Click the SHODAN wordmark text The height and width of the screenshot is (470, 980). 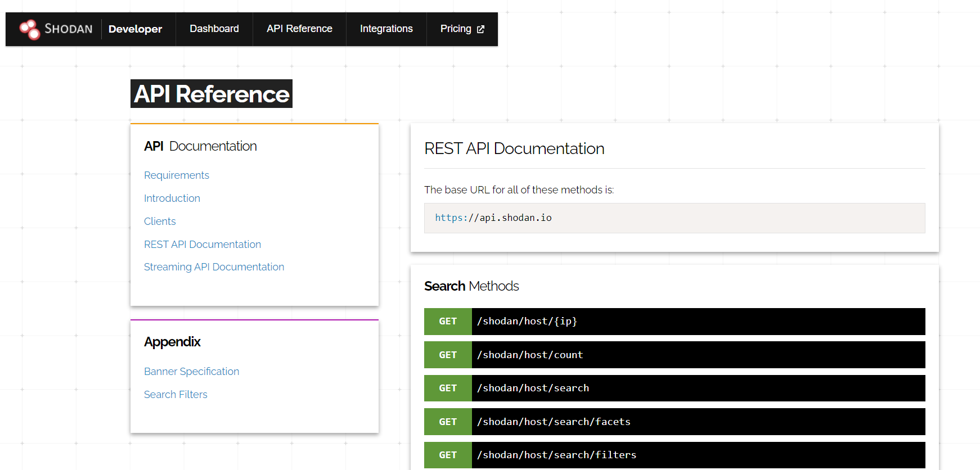tap(69, 29)
